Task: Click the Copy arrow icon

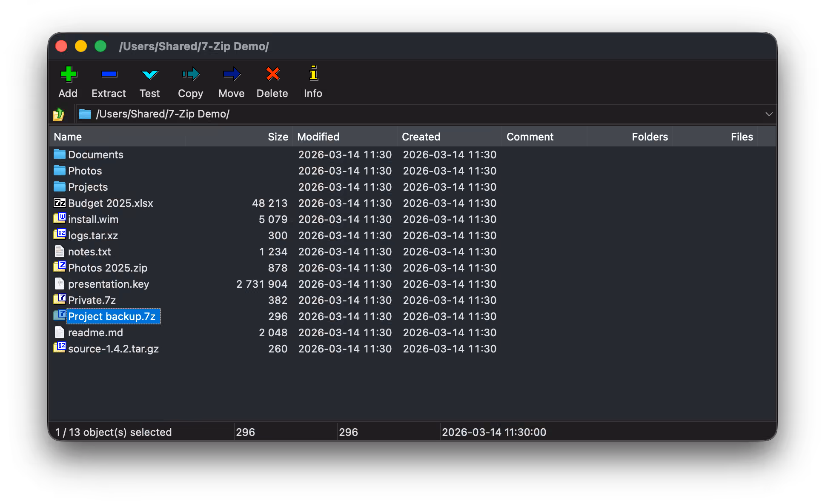Action: click(191, 74)
